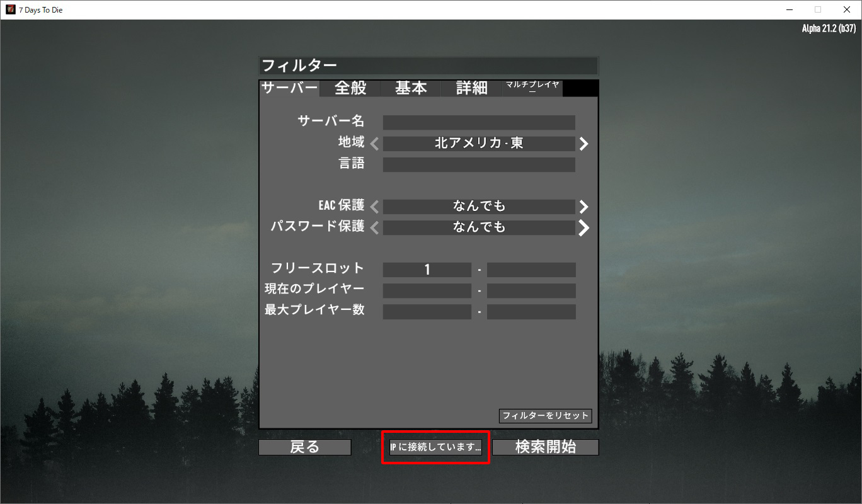Image resolution: width=862 pixels, height=504 pixels.
Task: Click the 戻る button
Action: (x=305, y=447)
